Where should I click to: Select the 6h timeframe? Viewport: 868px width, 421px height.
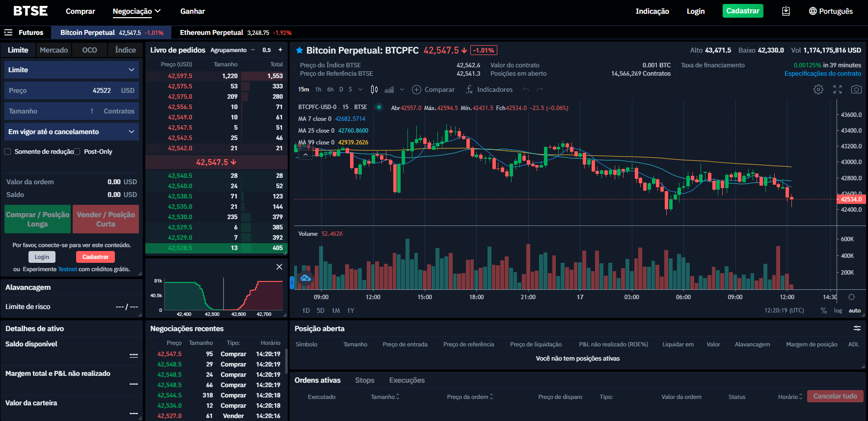point(330,89)
